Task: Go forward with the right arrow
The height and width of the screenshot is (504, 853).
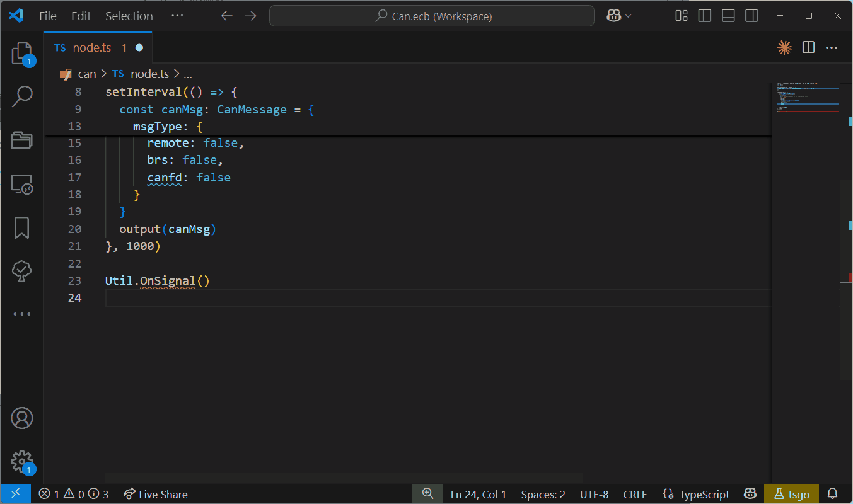Action: [x=250, y=16]
